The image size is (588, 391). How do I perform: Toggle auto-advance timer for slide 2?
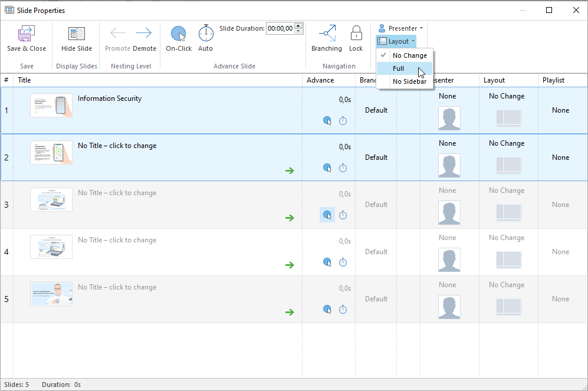tap(343, 168)
